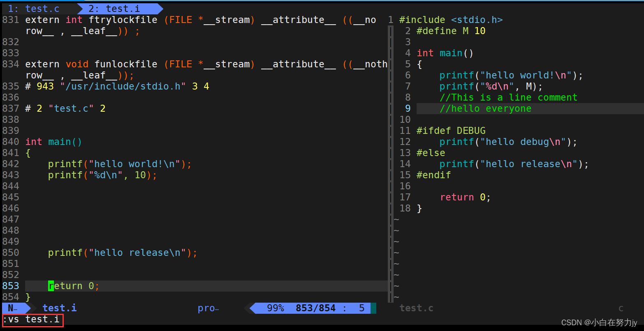Click line number 832 in left pane
The height and width of the screenshot is (331, 644).
(x=11, y=42)
